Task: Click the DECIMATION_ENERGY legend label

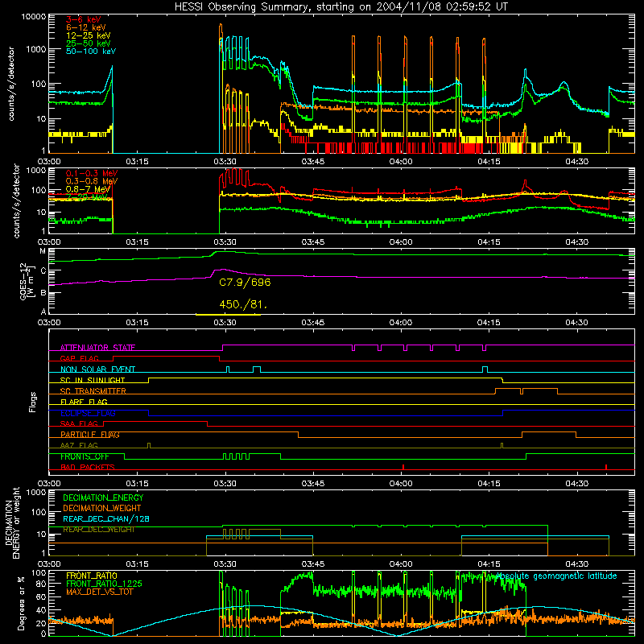Action: [x=103, y=497]
